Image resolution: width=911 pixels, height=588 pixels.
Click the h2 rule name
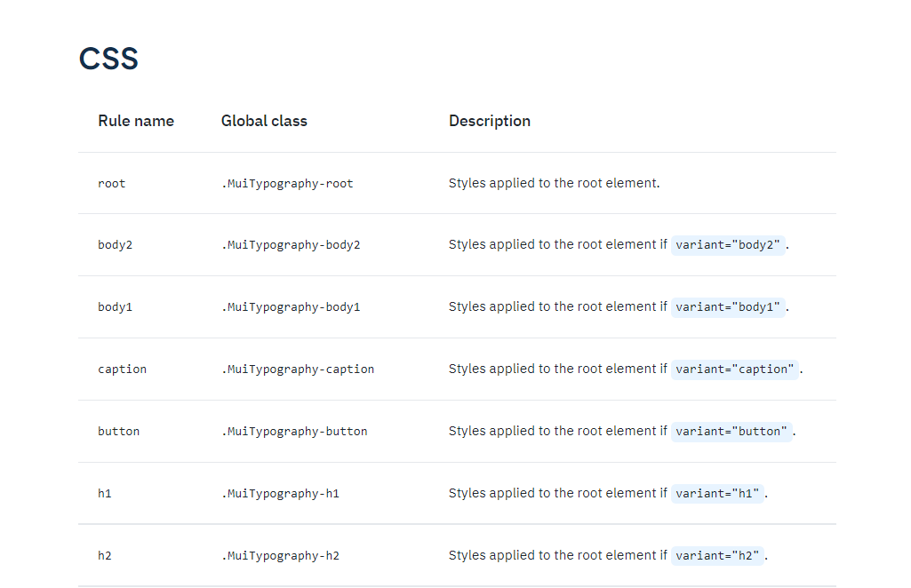[x=105, y=556]
